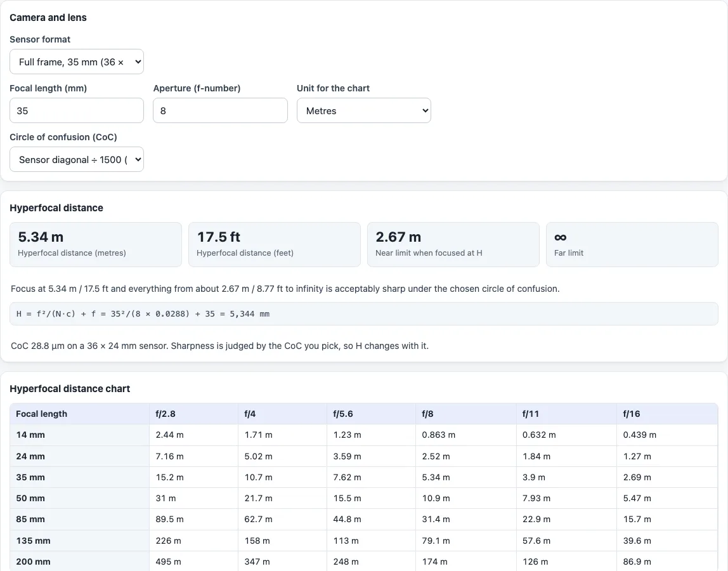This screenshot has height=571, width=728.
Task: Click the "Camera and lens" heading
Action: pos(48,18)
